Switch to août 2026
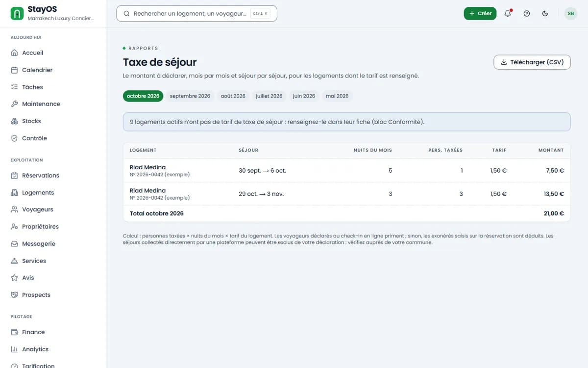The width and height of the screenshot is (588, 368). [x=233, y=96]
